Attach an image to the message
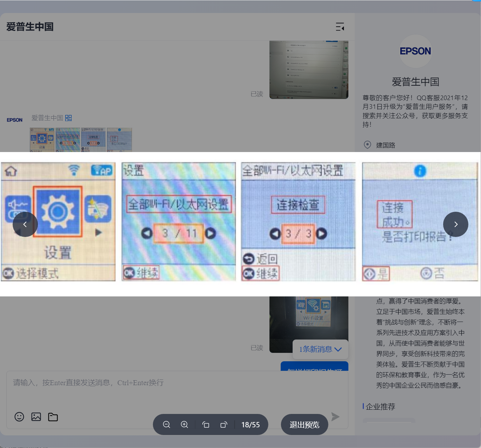The image size is (481, 448). pos(36,417)
